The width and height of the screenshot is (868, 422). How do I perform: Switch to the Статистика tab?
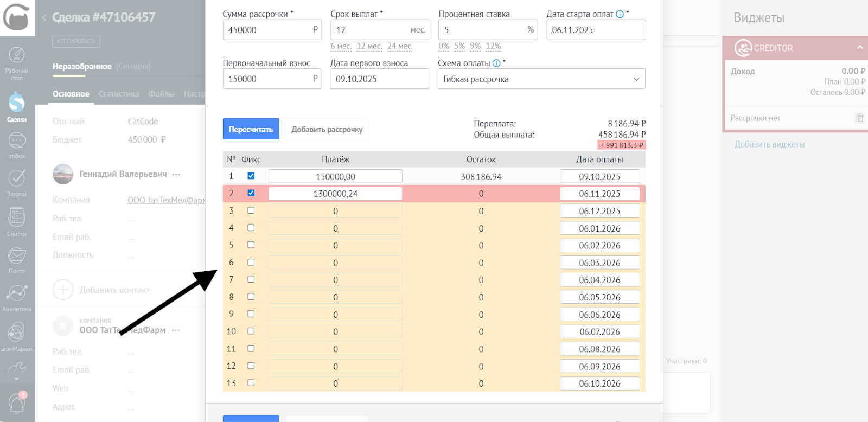pyautogui.click(x=119, y=94)
